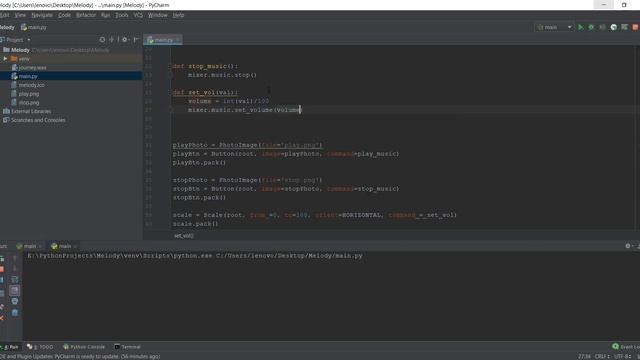Viewport: 640px width, 360px height.
Task: Select stop.png in project tree
Action: [x=29, y=103]
